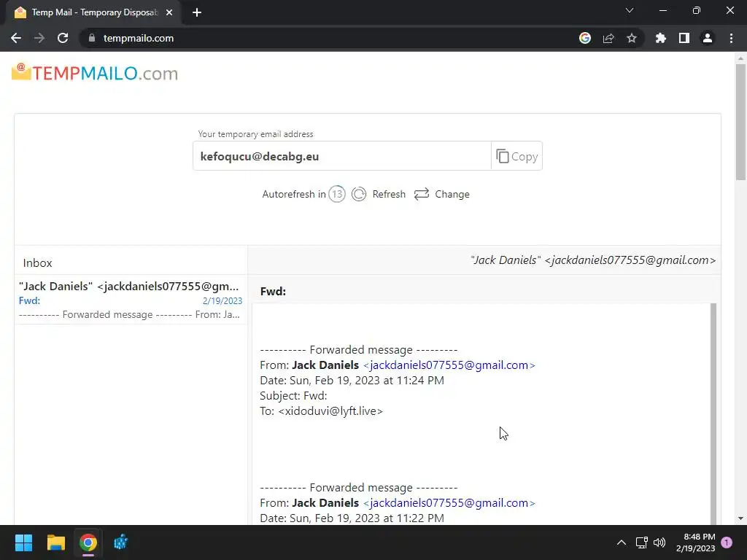Open the blue app icon on taskbar
The image size is (747, 560).
point(120,542)
